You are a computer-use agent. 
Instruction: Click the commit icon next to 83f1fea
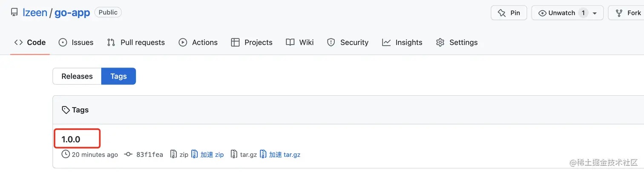pos(128,155)
